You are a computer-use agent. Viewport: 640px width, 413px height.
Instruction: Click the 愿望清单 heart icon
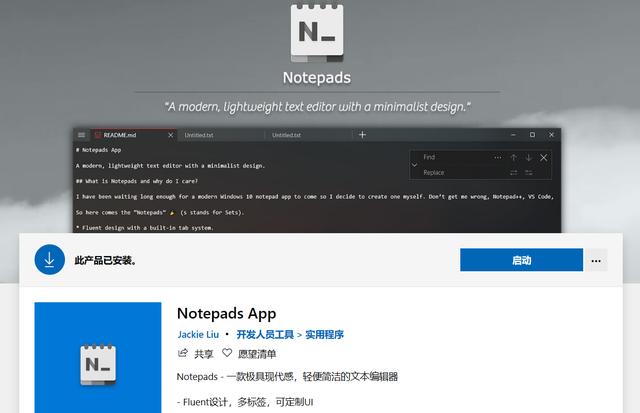coord(227,353)
